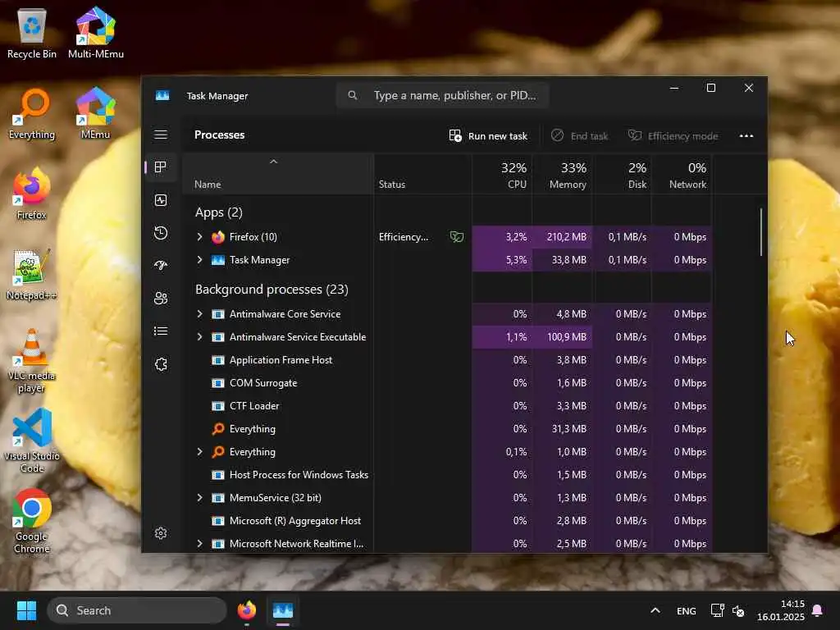Select the CTF Loader process
The image size is (840, 630).
(447, 406)
